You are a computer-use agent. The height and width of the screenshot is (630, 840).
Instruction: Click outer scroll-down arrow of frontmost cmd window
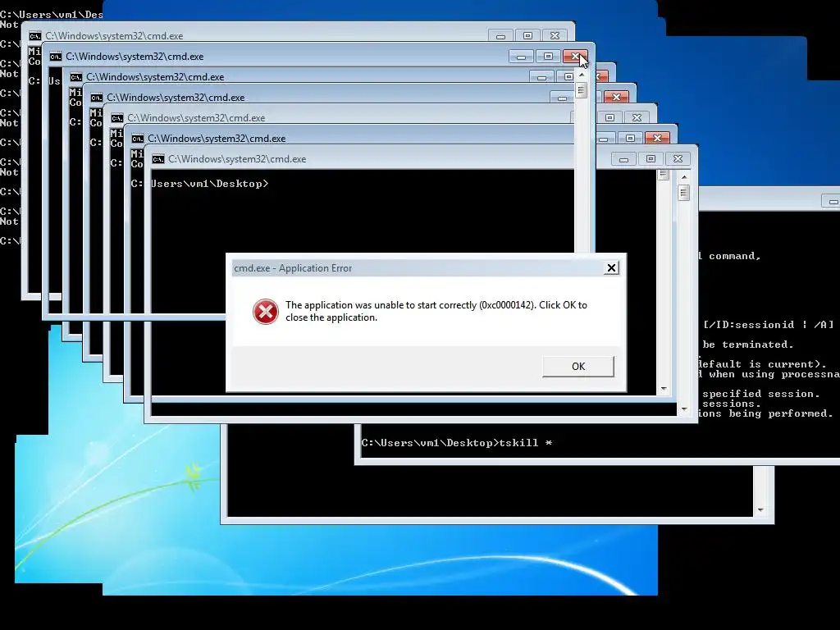[x=684, y=409]
